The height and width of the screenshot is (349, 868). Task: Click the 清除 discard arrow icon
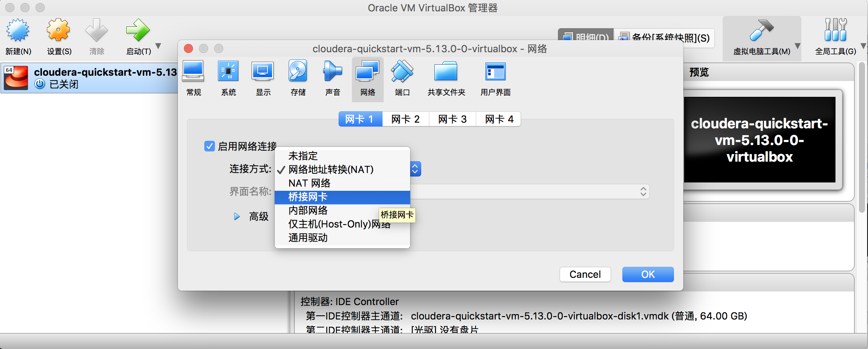(96, 30)
